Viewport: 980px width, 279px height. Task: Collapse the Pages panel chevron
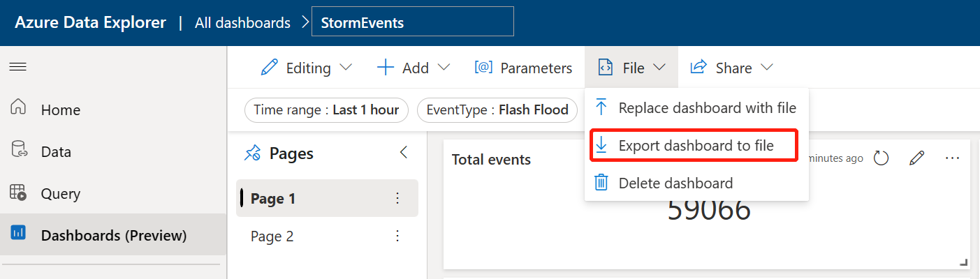point(403,153)
